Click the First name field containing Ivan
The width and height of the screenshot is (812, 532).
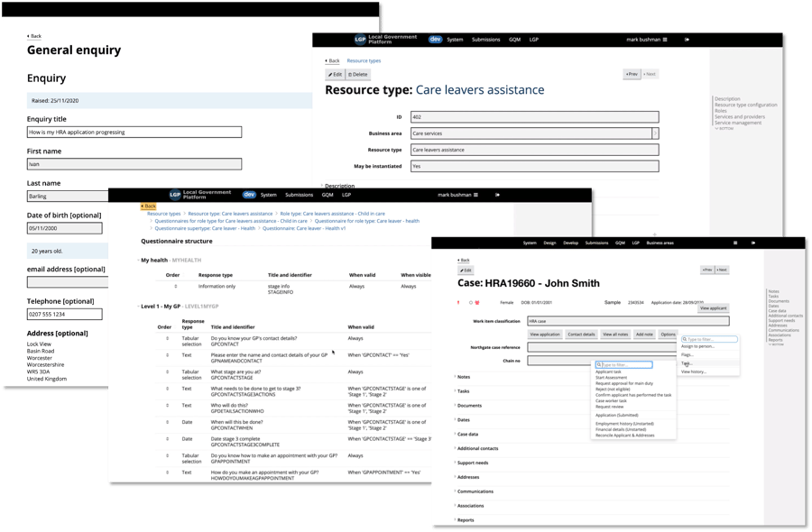134,164
